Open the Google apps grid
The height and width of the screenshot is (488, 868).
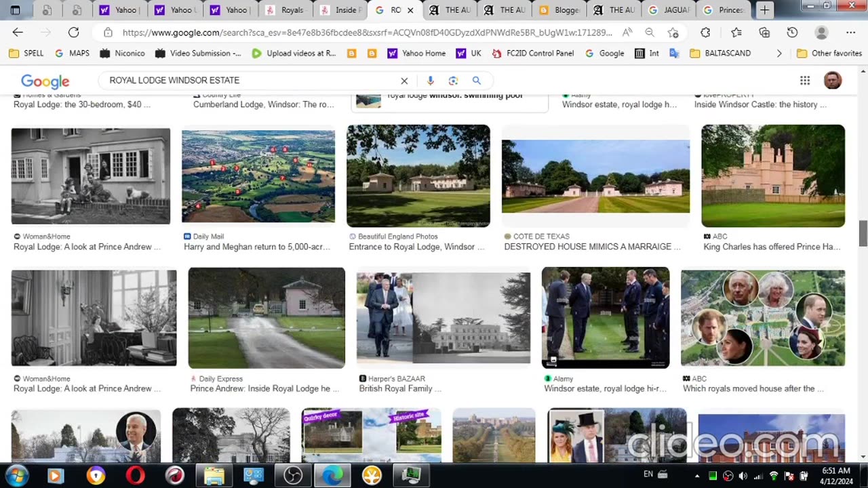click(805, 81)
